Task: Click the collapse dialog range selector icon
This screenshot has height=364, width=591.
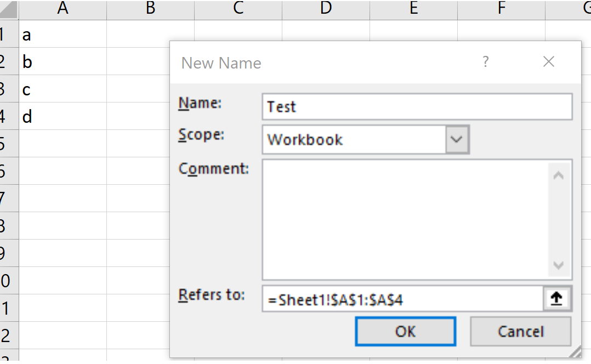Action: 558,299
